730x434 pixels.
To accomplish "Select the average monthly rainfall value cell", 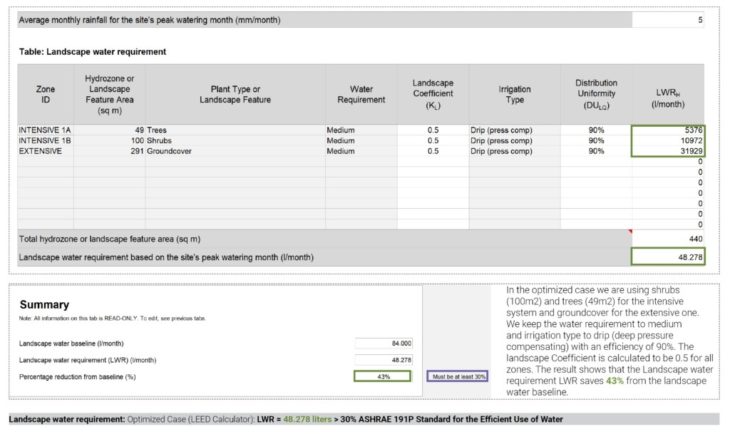I will pos(667,20).
